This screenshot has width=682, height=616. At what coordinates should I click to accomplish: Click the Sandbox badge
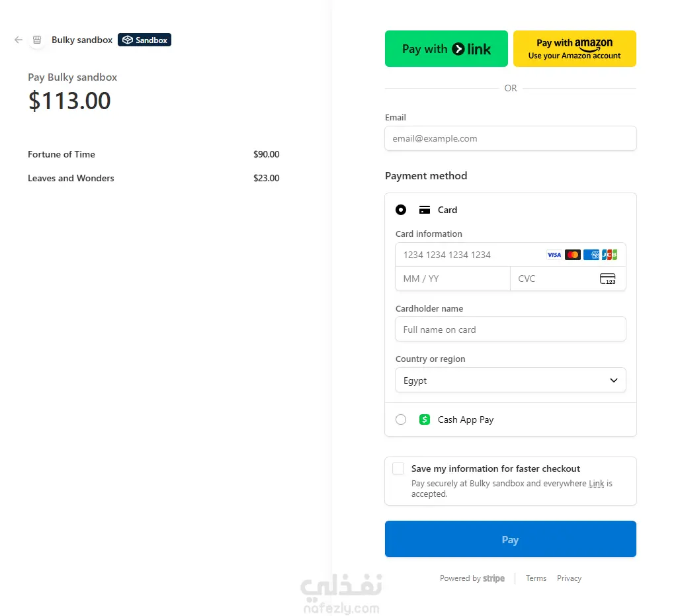144,40
